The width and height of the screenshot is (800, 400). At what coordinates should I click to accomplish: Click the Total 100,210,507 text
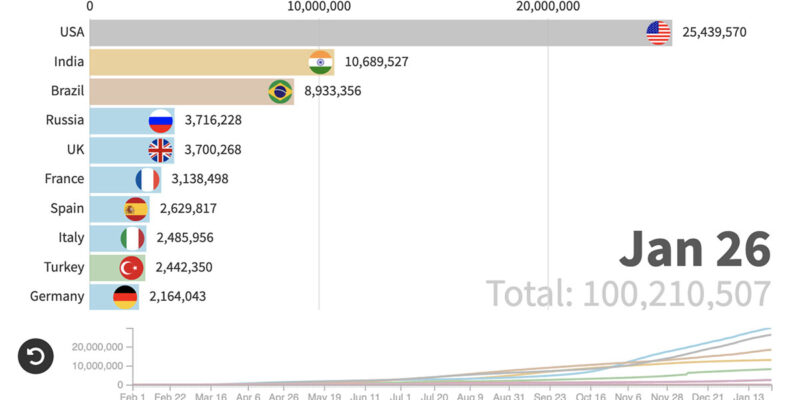click(628, 294)
